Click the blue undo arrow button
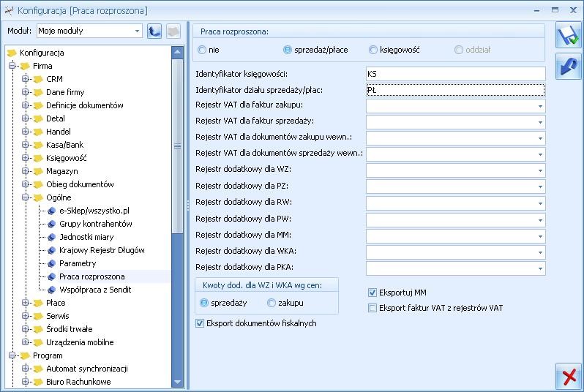The width and height of the screenshot is (584, 392). coord(569,67)
